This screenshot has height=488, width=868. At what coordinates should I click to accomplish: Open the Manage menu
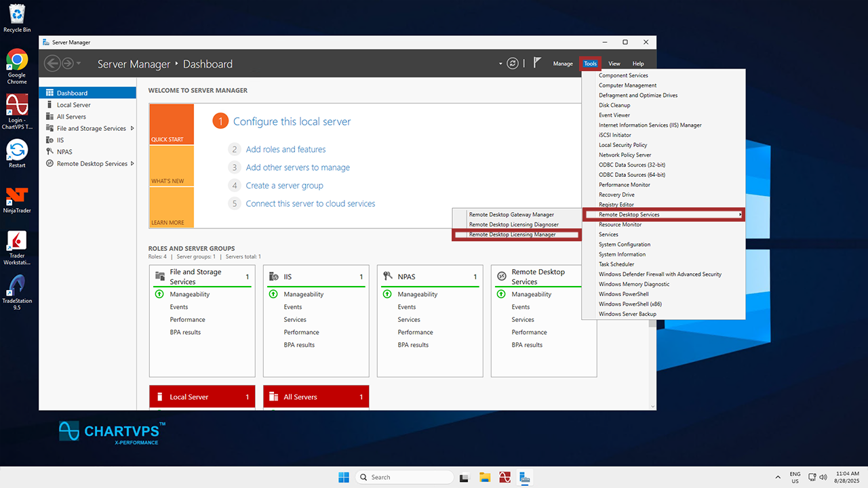point(563,64)
